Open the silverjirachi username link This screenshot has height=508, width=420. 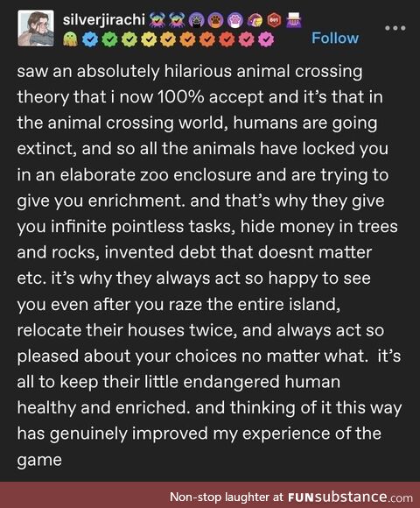(x=104, y=20)
